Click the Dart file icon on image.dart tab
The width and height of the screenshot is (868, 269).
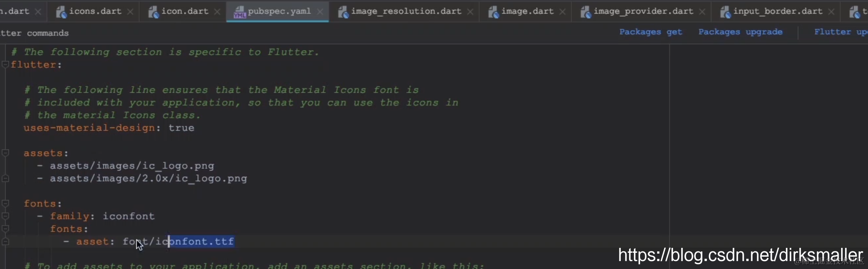(x=493, y=12)
